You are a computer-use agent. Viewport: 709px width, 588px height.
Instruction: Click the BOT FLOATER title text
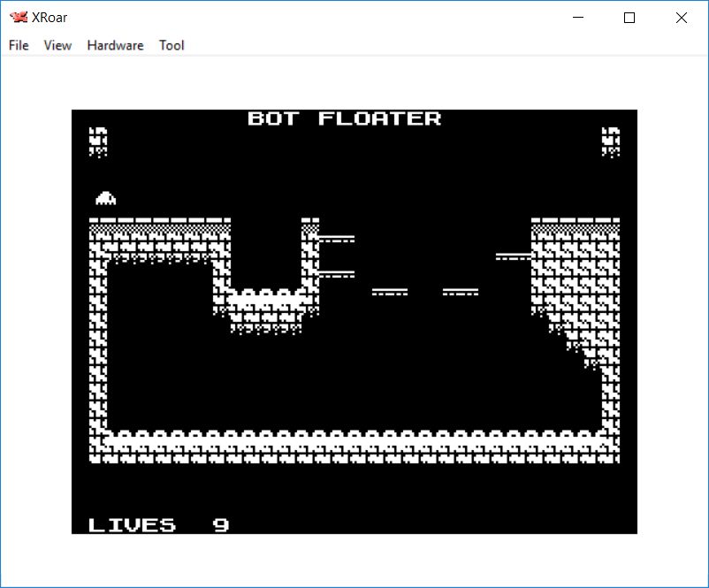(344, 118)
